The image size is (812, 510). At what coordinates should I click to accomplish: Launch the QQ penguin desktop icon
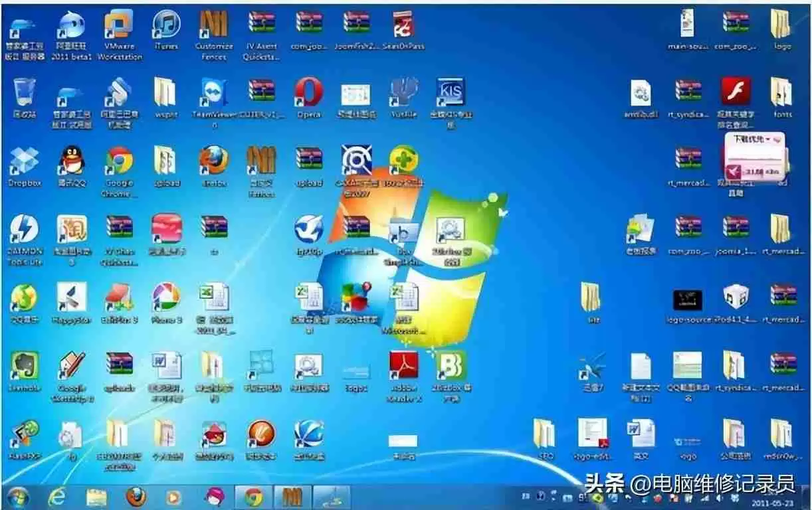72,162
